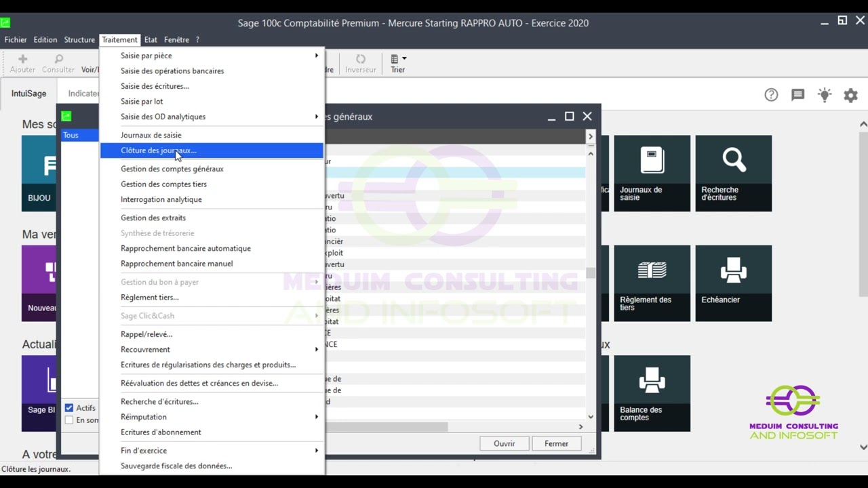Click the Fermer button

[556, 444]
